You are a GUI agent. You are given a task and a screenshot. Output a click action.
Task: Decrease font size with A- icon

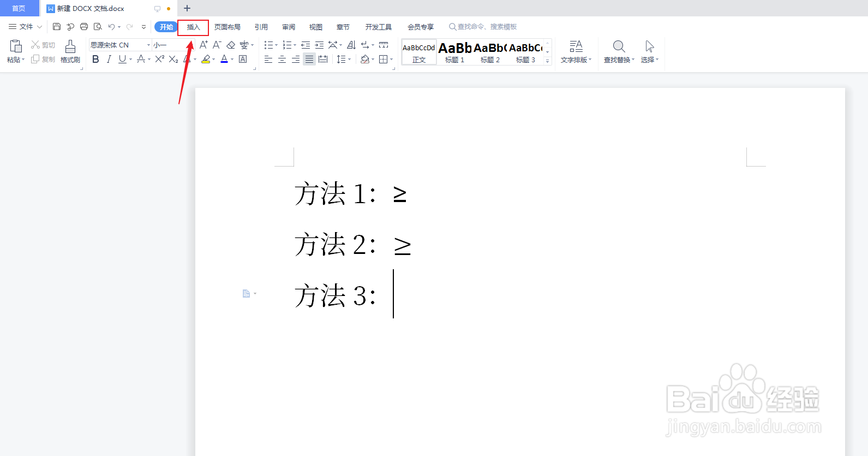(x=217, y=45)
